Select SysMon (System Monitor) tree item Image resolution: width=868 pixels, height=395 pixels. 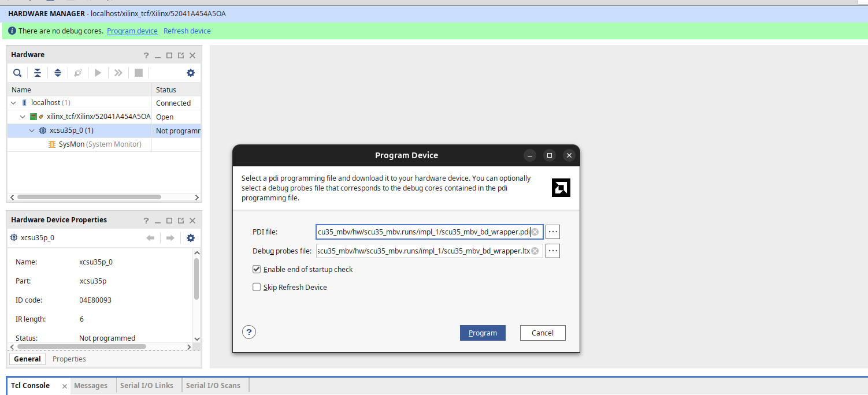[99, 144]
